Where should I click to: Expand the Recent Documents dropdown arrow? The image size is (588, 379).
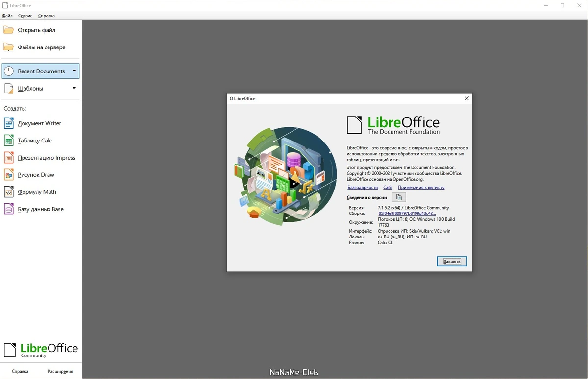click(x=74, y=71)
